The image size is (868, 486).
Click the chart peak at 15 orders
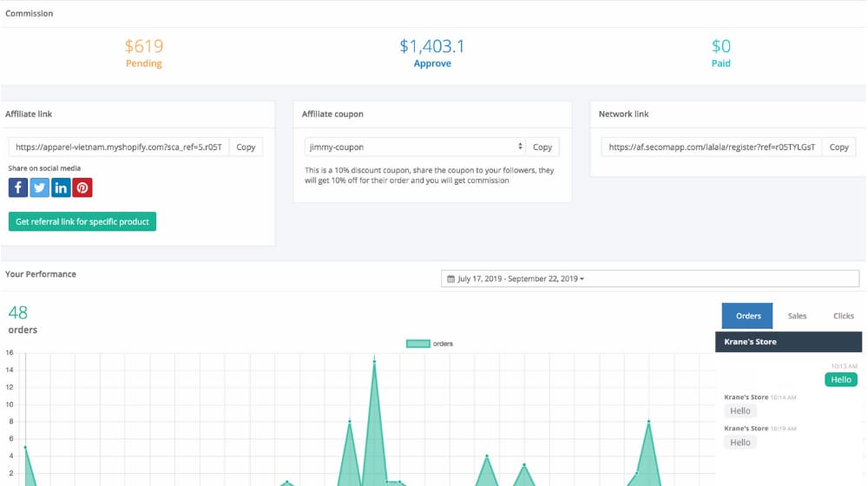374,361
